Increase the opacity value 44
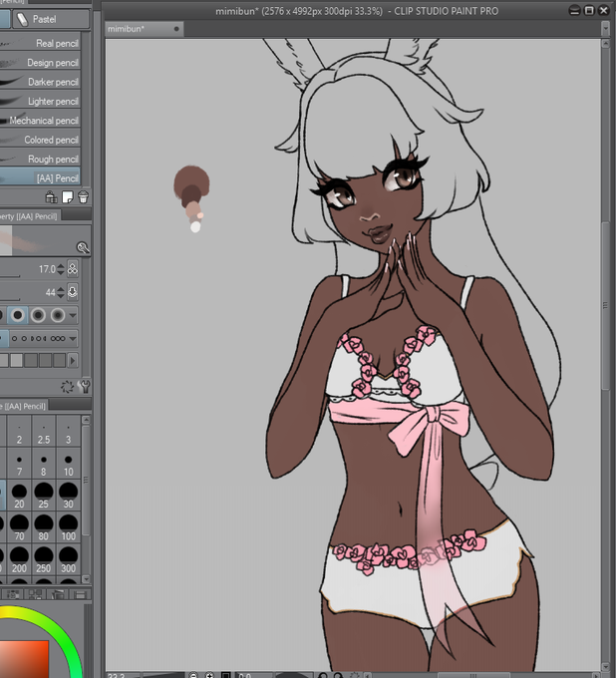 pos(61,289)
